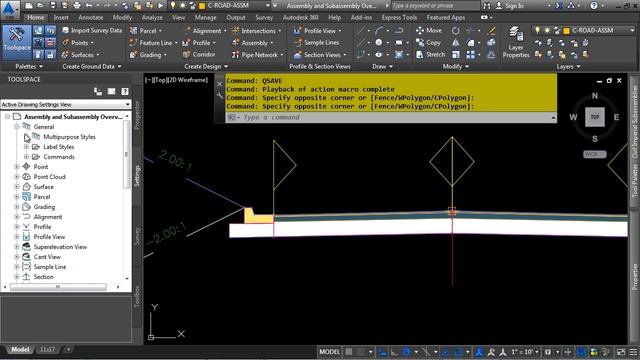
Task: Select the Scale tool icon
Action: (456, 54)
